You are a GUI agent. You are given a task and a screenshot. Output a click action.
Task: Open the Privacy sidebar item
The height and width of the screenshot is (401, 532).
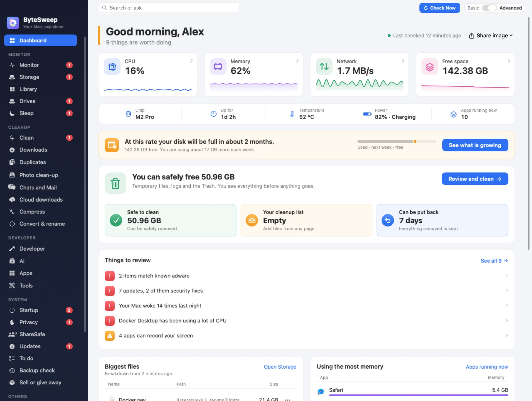point(40,322)
